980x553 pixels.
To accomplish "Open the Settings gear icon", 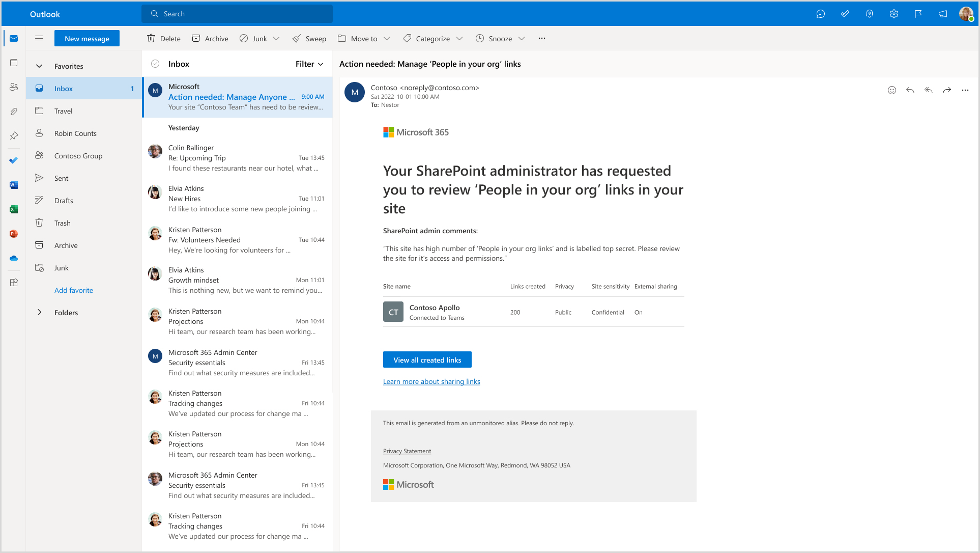I will click(893, 14).
